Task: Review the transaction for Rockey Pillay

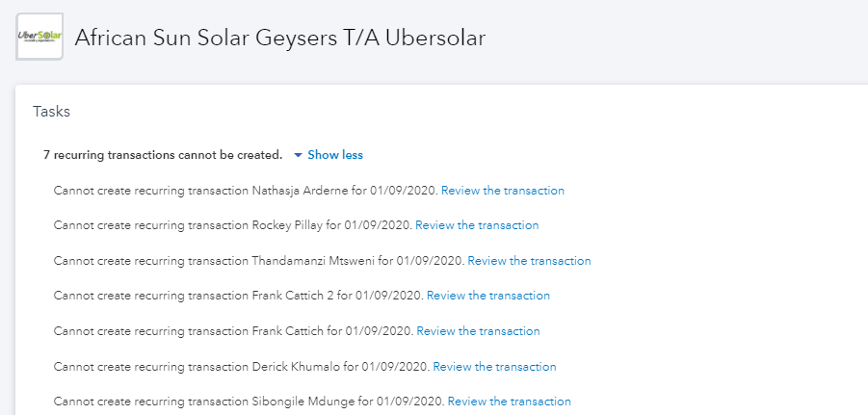Action: [477, 225]
